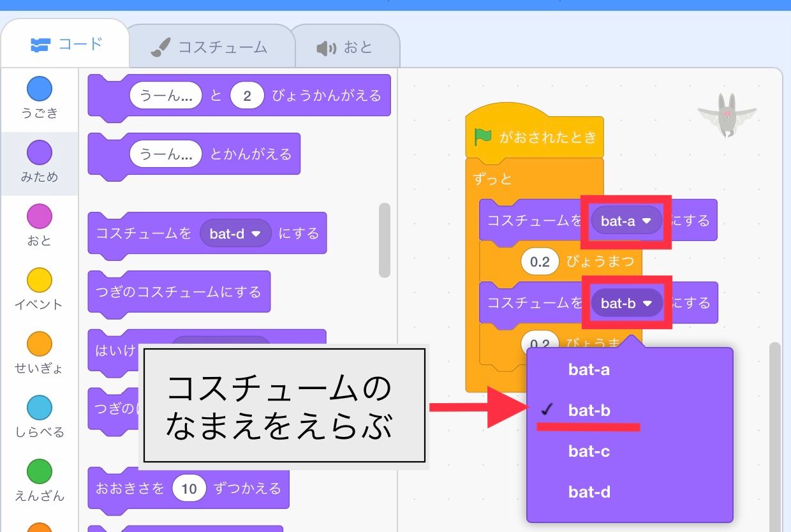
Task: Run the つぎのコスチュームにする block
Action: click(x=179, y=292)
